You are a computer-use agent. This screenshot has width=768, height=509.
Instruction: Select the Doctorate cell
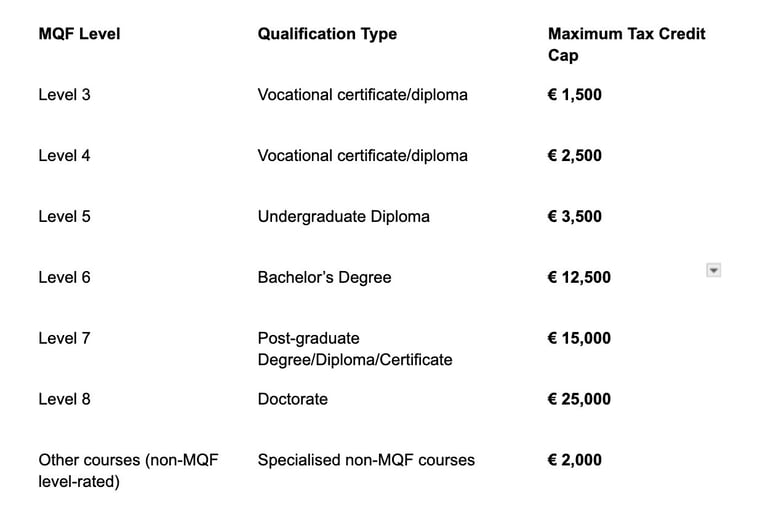coord(292,399)
